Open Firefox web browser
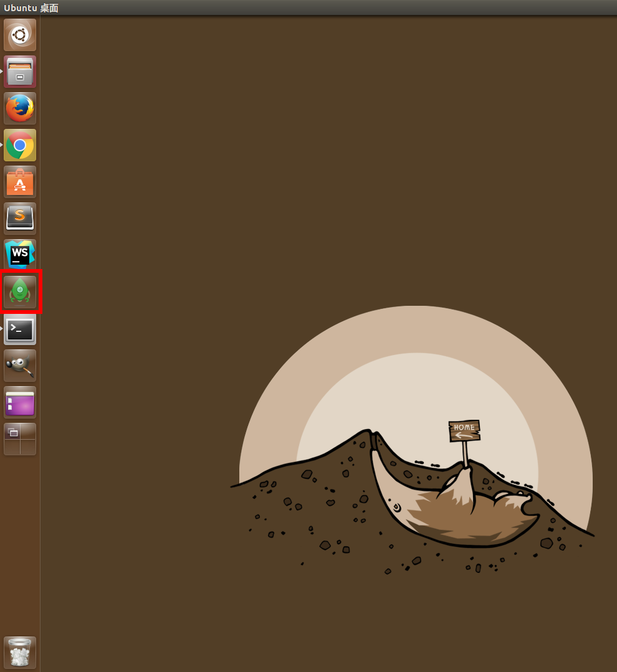This screenshot has height=672, width=617. 20,108
